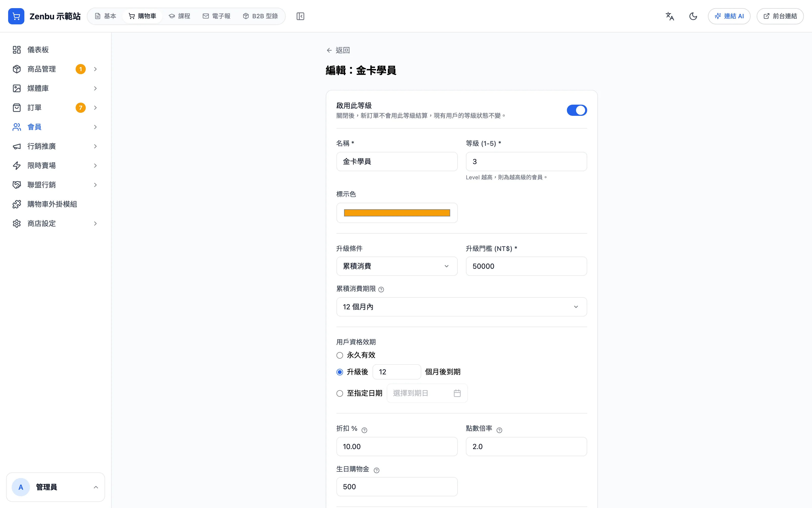Switch to the 課程 tab
The image size is (812, 508).
coord(179,16)
